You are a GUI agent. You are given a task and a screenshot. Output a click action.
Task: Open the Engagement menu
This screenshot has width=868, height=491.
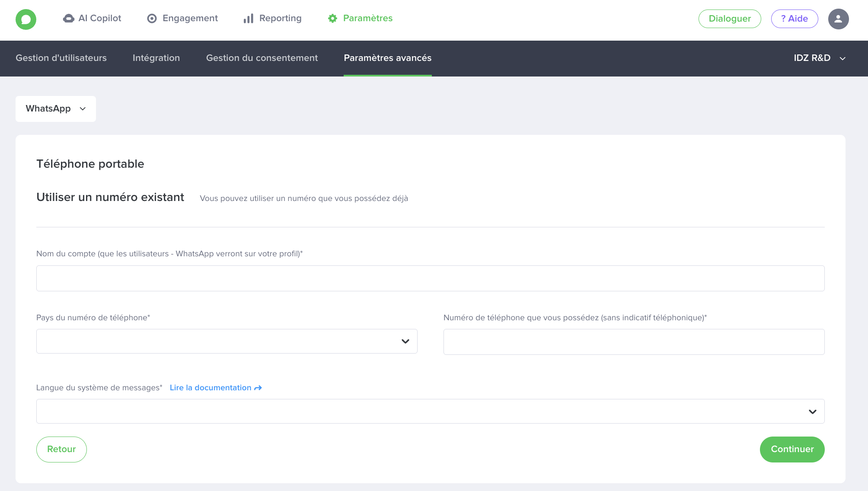(x=182, y=19)
